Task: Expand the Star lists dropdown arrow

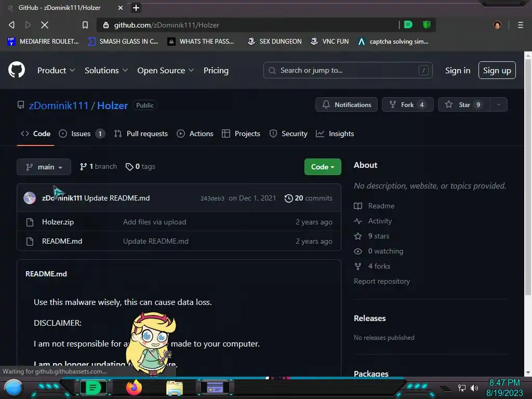Action: pyautogui.click(x=499, y=104)
